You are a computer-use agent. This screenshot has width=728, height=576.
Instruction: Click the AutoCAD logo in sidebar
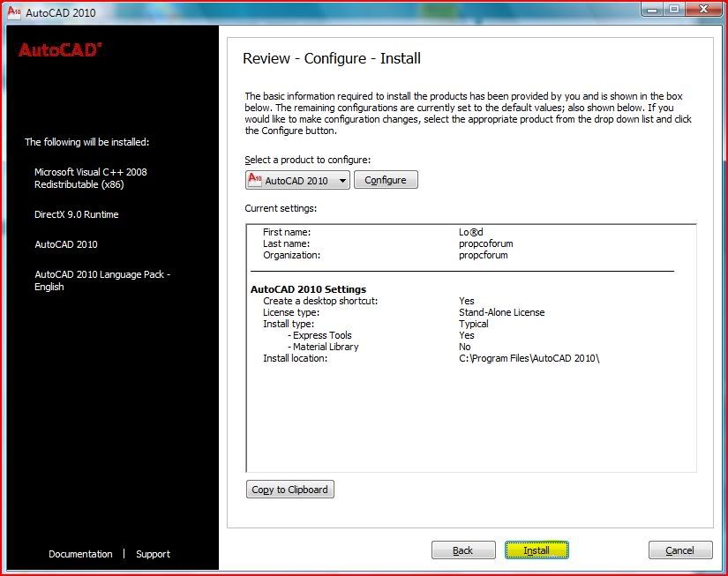pyautogui.click(x=60, y=50)
